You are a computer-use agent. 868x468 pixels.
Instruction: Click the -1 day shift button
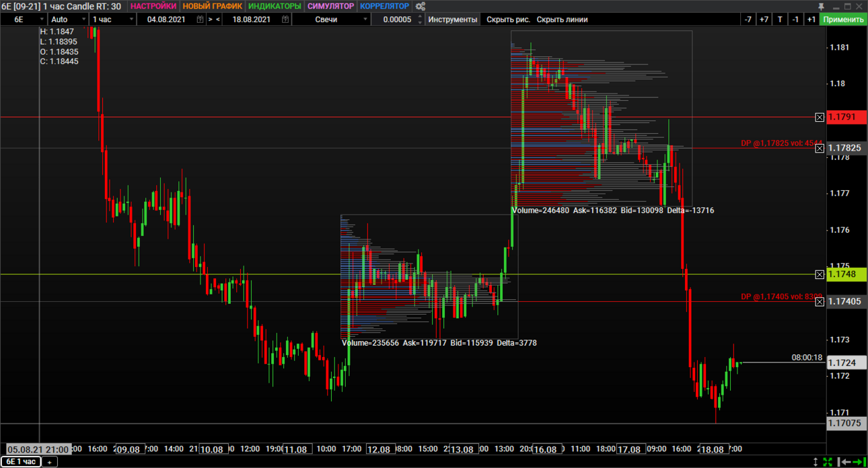(x=795, y=19)
